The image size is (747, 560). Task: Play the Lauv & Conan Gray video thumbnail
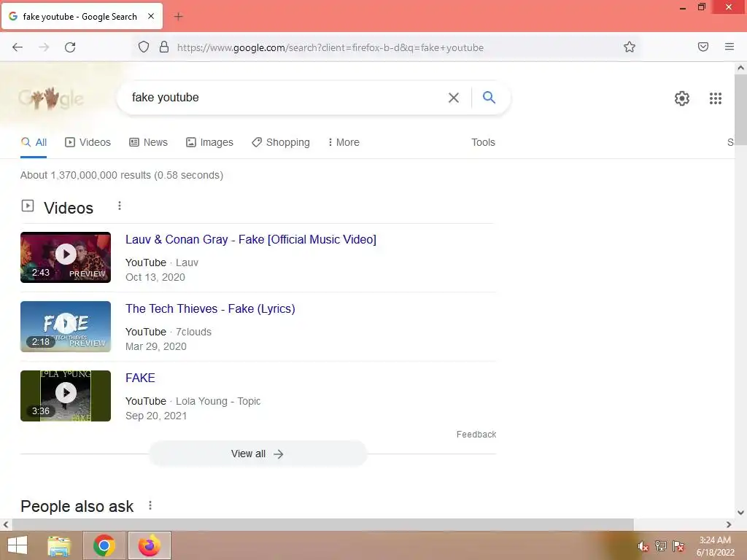click(x=66, y=257)
